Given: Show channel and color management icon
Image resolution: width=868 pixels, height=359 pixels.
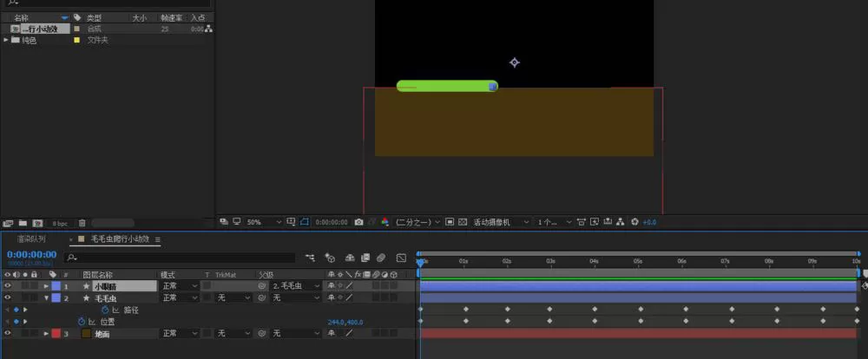Looking at the screenshot, I should point(385,222).
